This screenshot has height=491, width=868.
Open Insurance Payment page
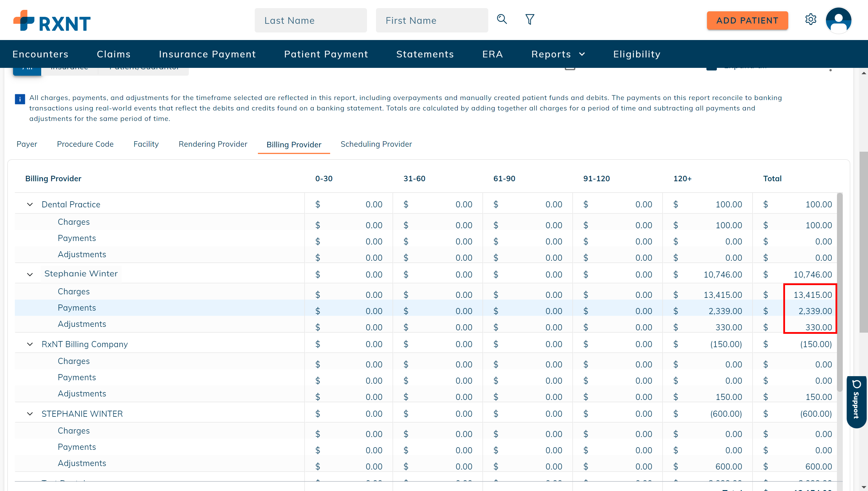click(207, 54)
